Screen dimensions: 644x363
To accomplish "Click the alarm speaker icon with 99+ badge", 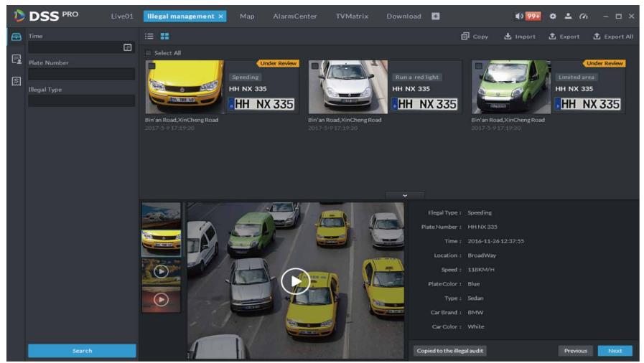I will tap(528, 16).
